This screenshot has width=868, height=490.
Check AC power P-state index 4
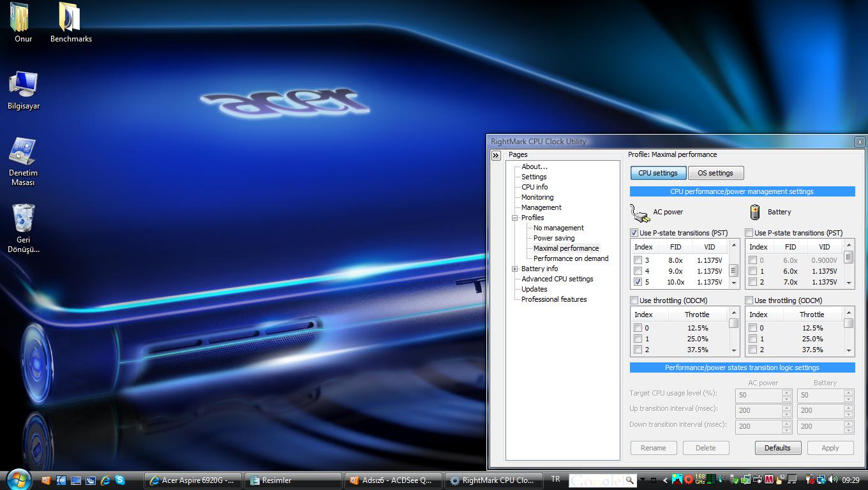click(x=638, y=271)
